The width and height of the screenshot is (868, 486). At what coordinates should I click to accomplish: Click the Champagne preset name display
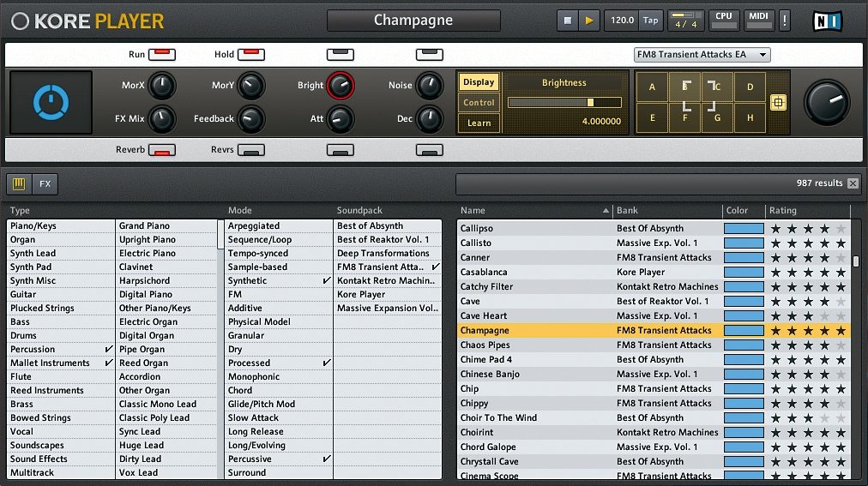[413, 21]
